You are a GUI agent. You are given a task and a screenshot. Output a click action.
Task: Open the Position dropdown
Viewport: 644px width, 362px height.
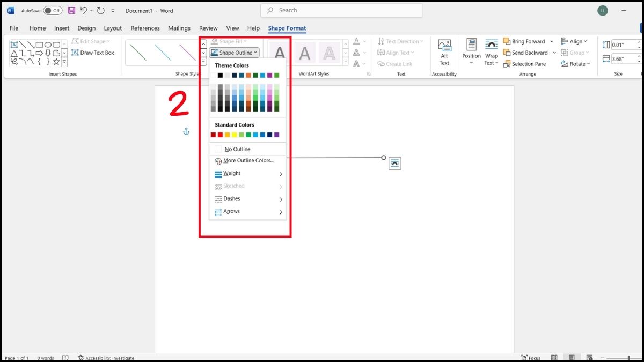[x=471, y=52]
